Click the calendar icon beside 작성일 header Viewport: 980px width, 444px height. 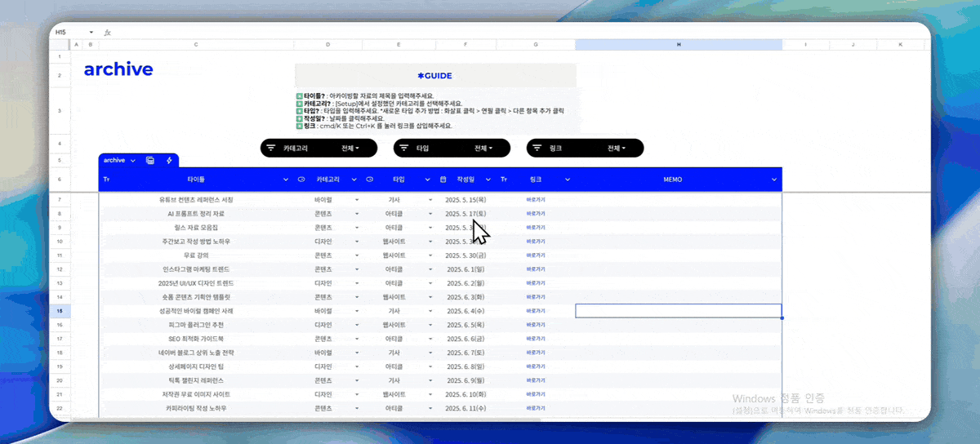click(443, 179)
